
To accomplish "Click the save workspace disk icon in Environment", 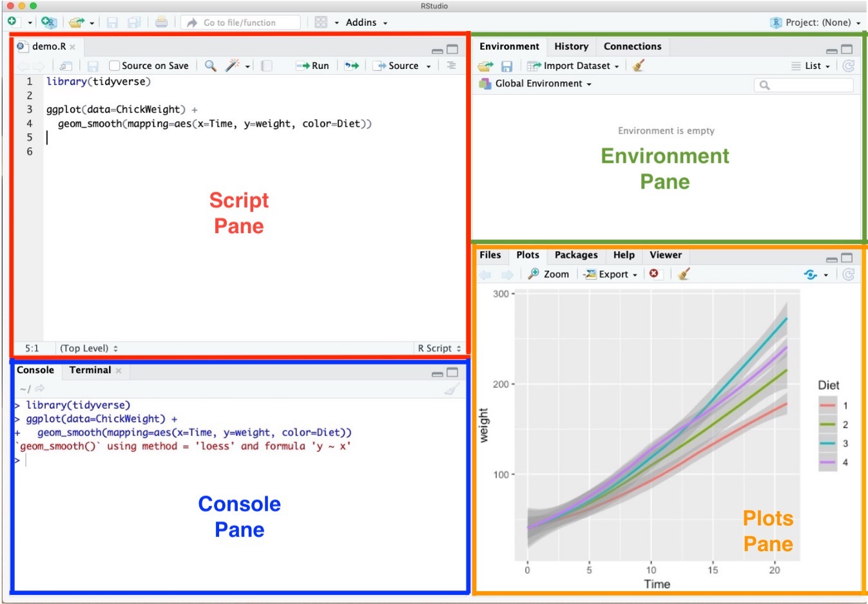I will pyautogui.click(x=506, y=66).
